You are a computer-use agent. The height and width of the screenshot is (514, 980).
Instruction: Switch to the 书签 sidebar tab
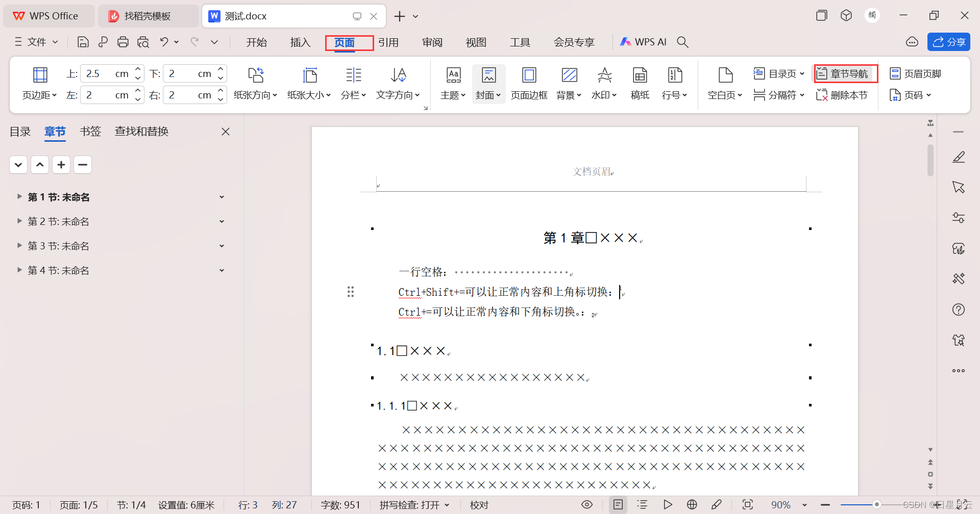90,131
